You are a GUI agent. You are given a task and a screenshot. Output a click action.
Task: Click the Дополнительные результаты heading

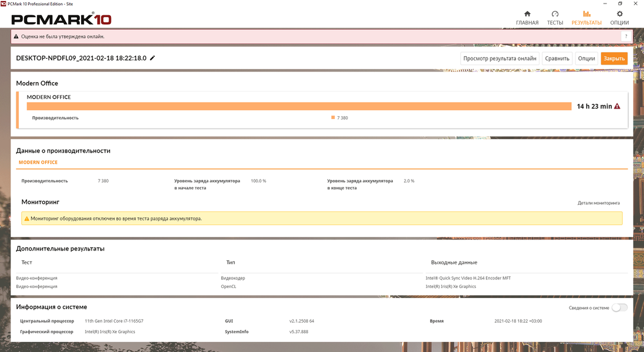pyautogui.click(x=60, y=249)
